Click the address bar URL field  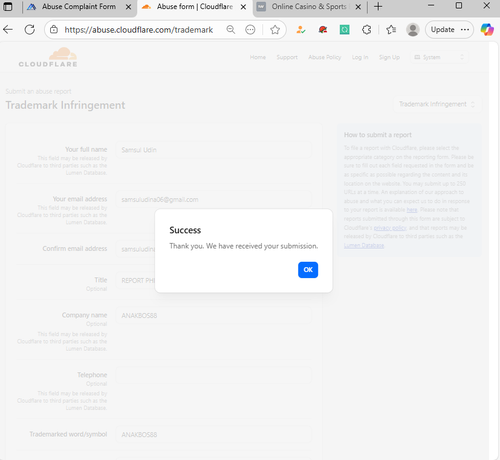(x=139, y=30)
